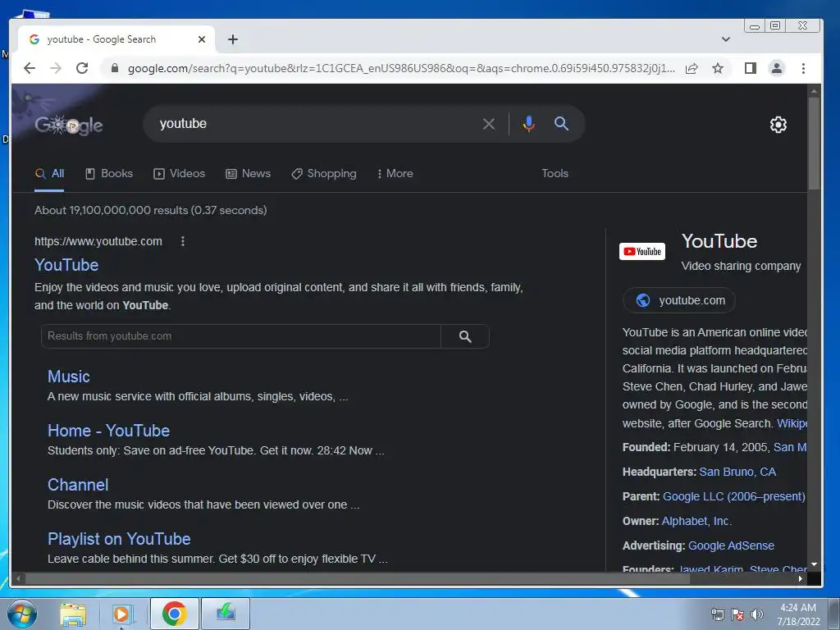
Task: Open the Chrome side panel
Action: click(751, 68)
